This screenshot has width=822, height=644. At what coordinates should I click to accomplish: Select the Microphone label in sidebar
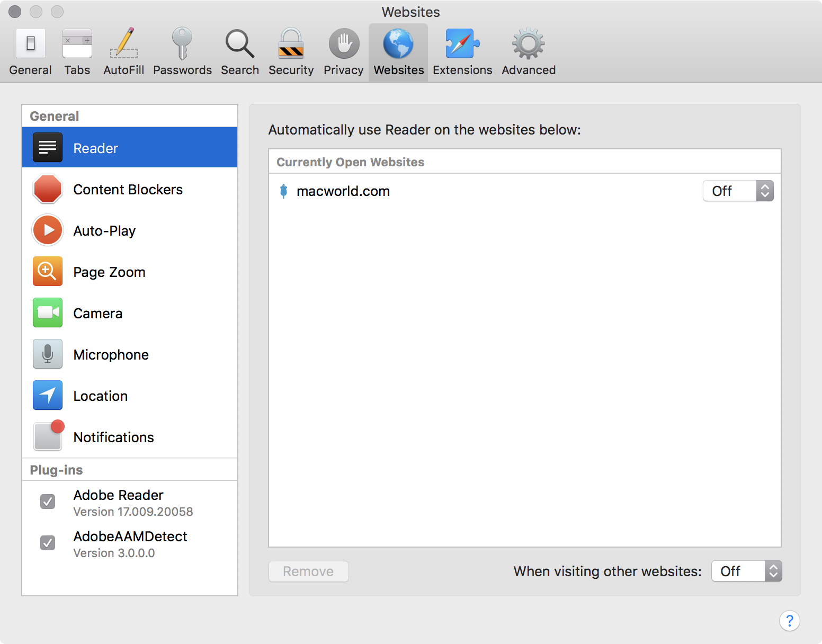[x=111, y=355]
